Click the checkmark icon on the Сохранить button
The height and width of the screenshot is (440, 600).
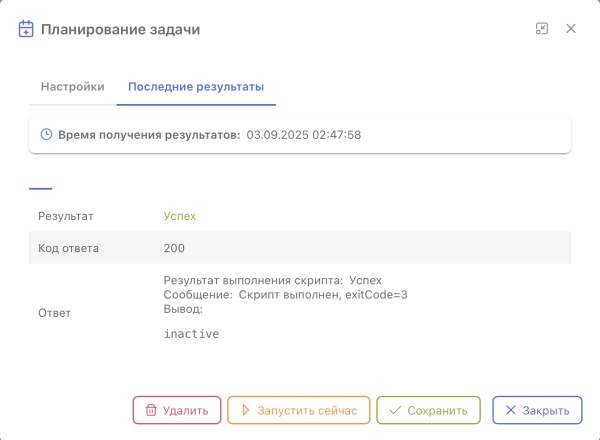395,410
